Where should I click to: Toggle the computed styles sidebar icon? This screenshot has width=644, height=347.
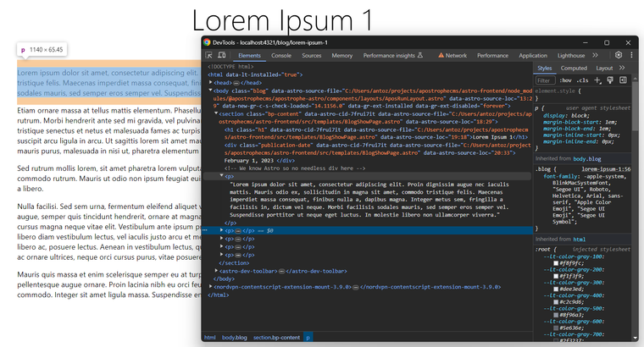tap(623, 80)
